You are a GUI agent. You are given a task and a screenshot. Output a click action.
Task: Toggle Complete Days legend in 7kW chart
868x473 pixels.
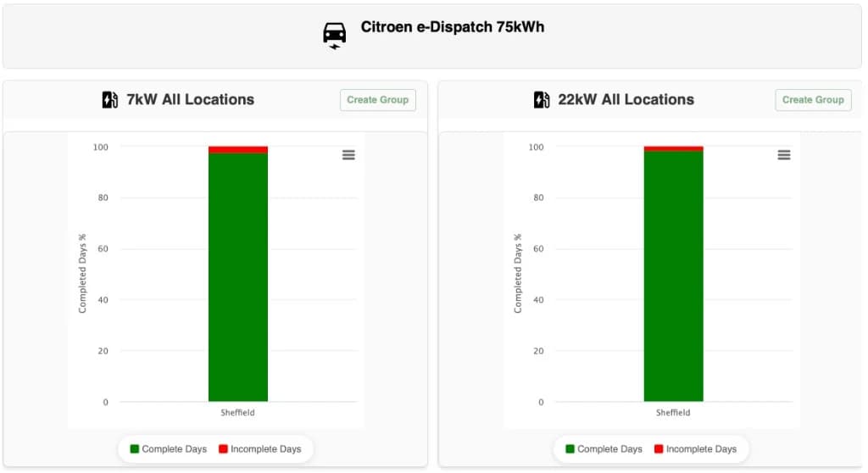click(169, 448)
